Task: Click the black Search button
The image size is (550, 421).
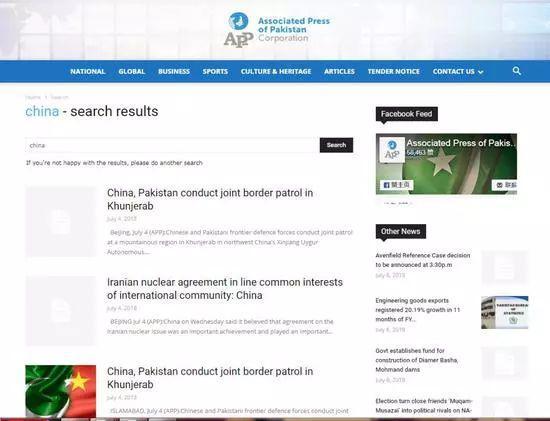Action: (336, 145)
